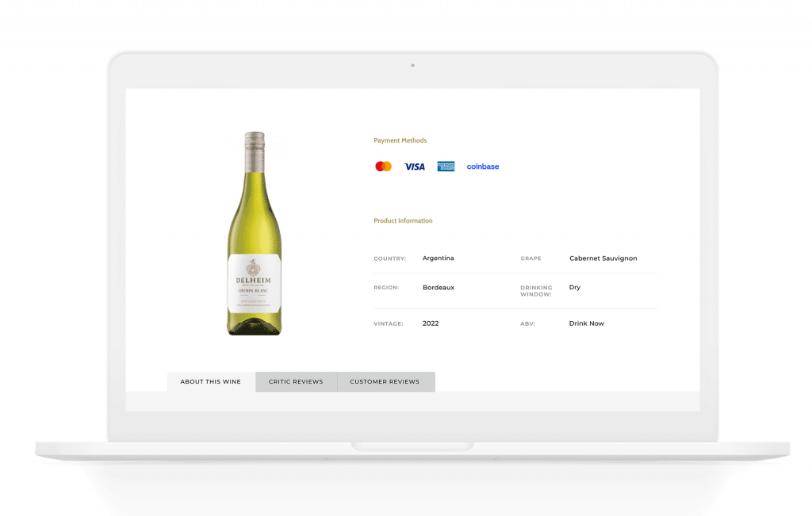Select the region value Bordeaux

(x=438, y=287)
